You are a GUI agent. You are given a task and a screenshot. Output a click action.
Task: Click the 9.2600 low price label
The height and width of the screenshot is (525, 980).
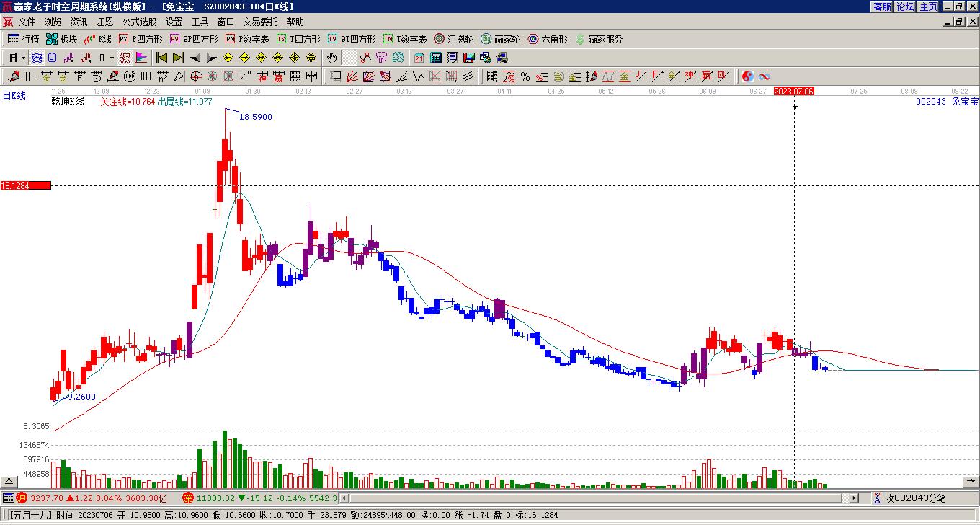[x=81, y=397]
